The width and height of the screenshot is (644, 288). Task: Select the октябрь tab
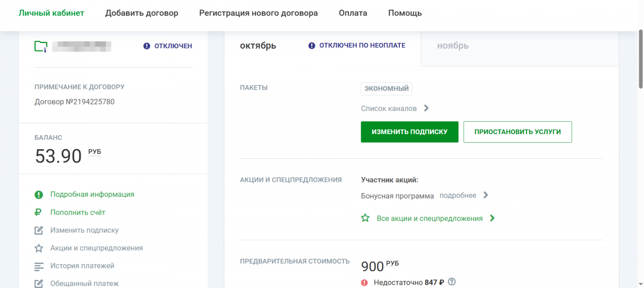point(258,46)
